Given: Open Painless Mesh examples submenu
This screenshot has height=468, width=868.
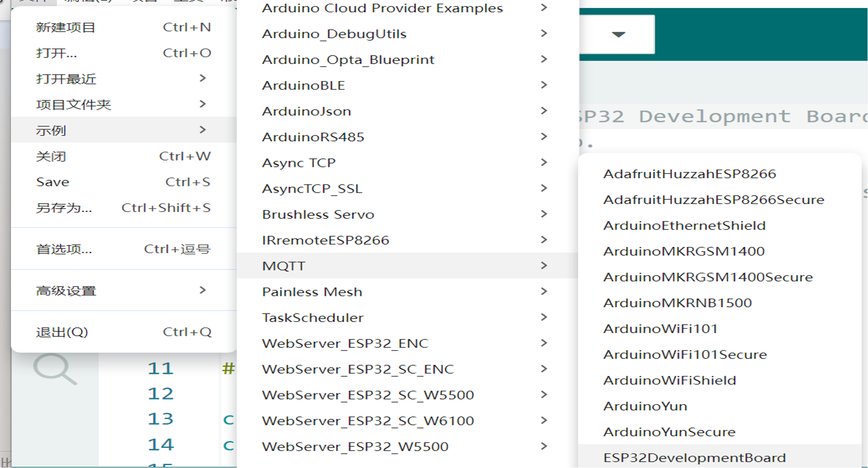Looking at the screenshot, I should [x=408, y=292].
